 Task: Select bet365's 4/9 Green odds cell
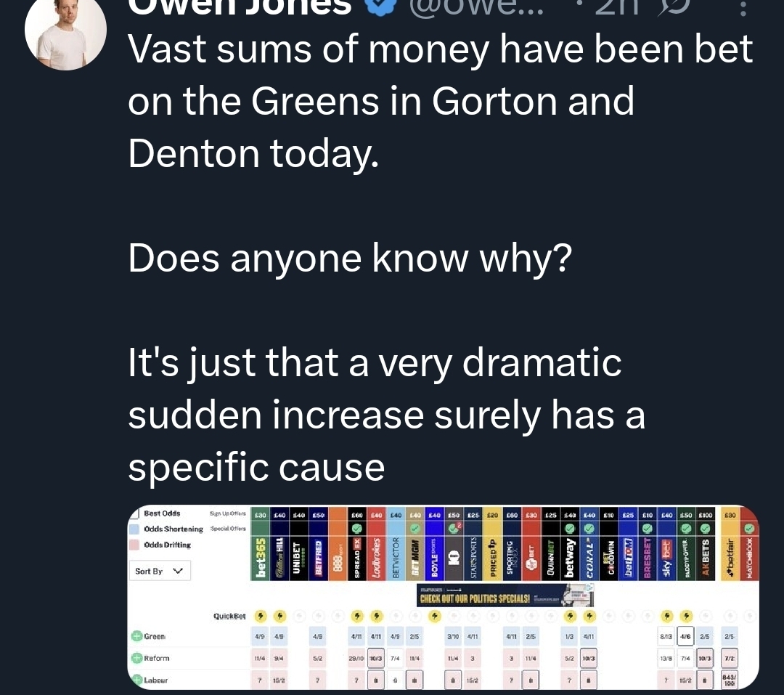point(260,636)
